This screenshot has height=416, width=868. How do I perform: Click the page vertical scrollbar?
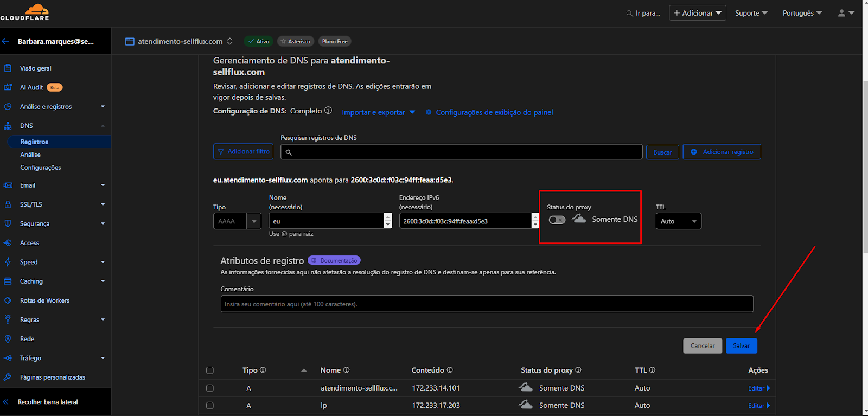865,168
